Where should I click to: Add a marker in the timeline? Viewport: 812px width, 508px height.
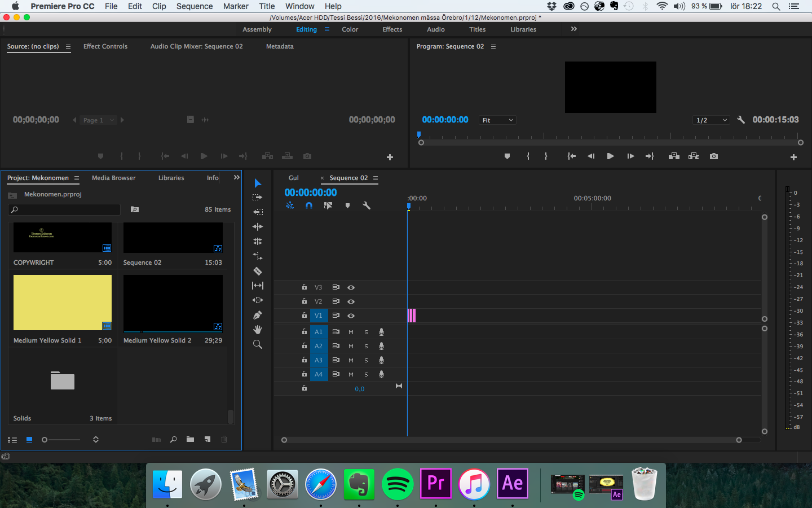click(347, 206)
